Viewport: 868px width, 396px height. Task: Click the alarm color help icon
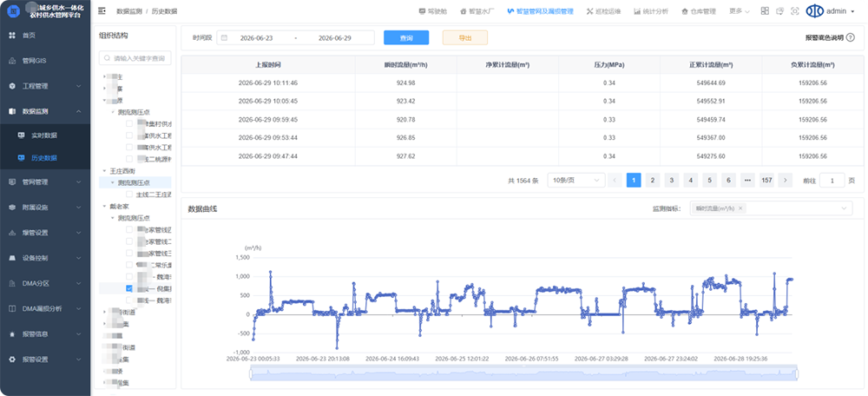(x=851, y=37)
